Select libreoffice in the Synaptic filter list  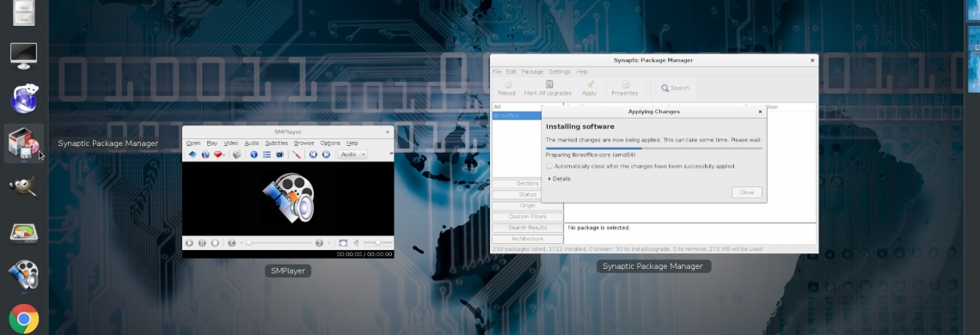[516, 116]
